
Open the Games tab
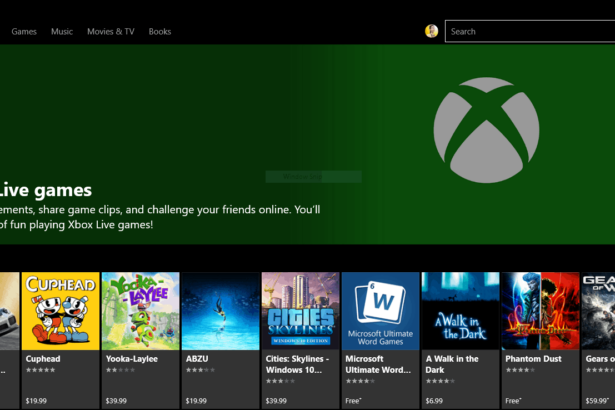point(24,31)
